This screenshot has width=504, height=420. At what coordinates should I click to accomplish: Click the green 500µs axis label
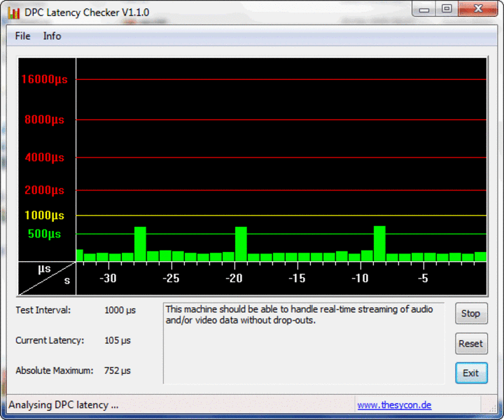click(44, 234)
